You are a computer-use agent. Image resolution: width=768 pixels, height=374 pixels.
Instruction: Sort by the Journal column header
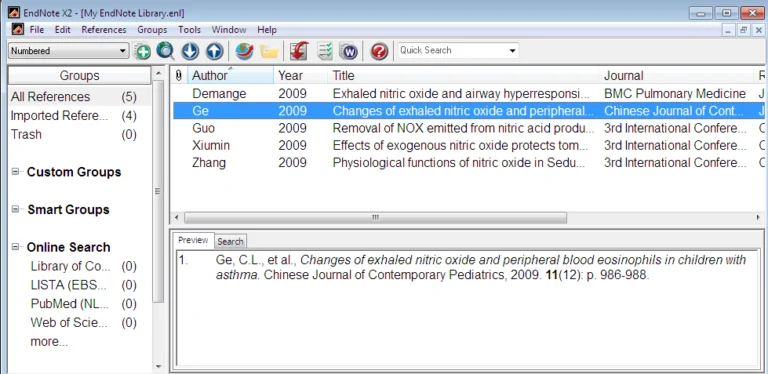(x=677, y=75)
